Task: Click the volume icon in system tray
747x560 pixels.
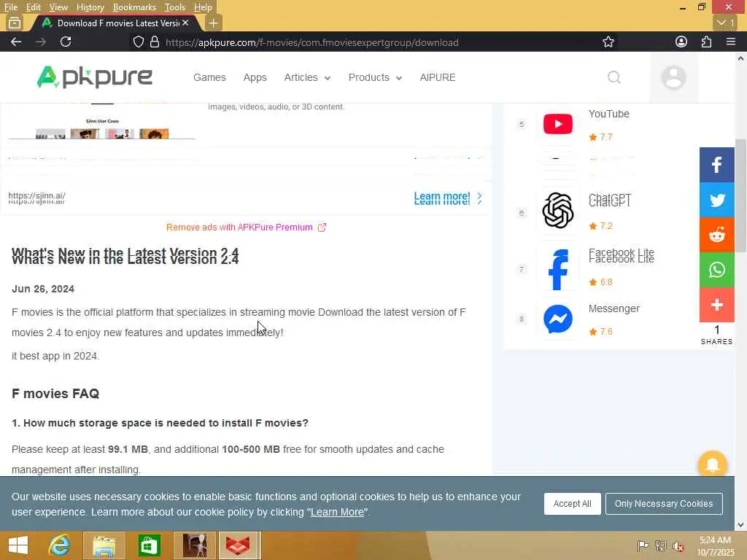Action: [678, 546]
